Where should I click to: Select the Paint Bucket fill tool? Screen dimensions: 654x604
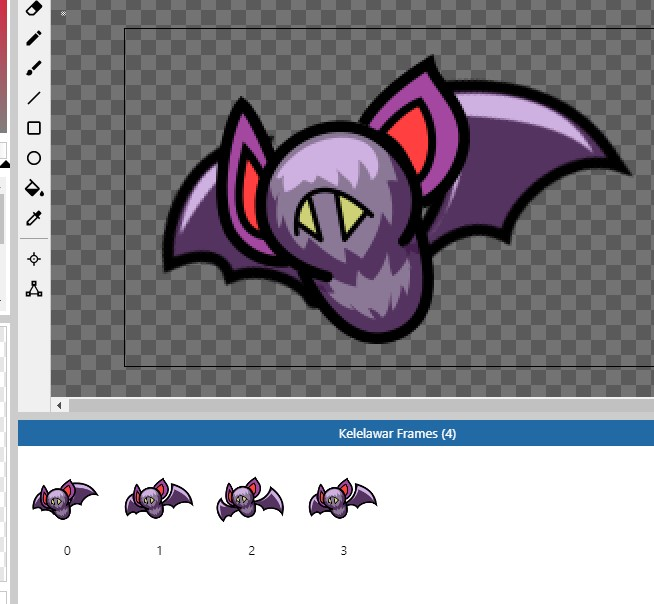tap(34, 188)
